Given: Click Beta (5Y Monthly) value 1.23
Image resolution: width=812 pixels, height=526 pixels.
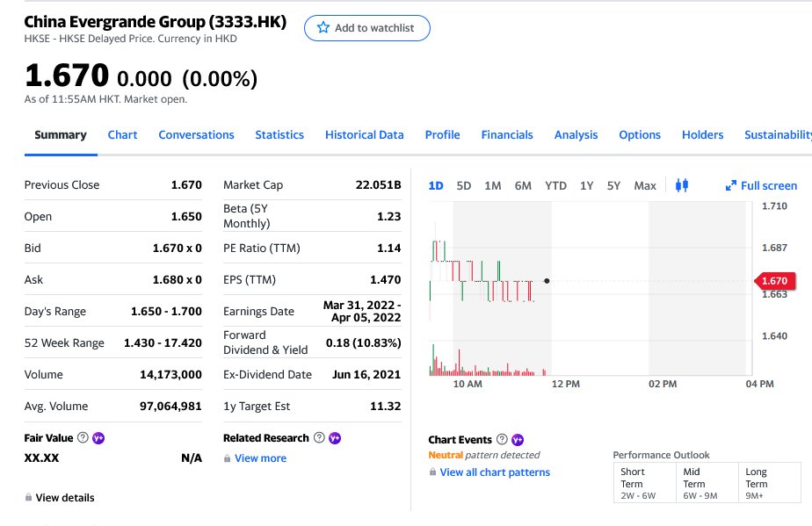Looking at the screenshot, I should 389,216.
